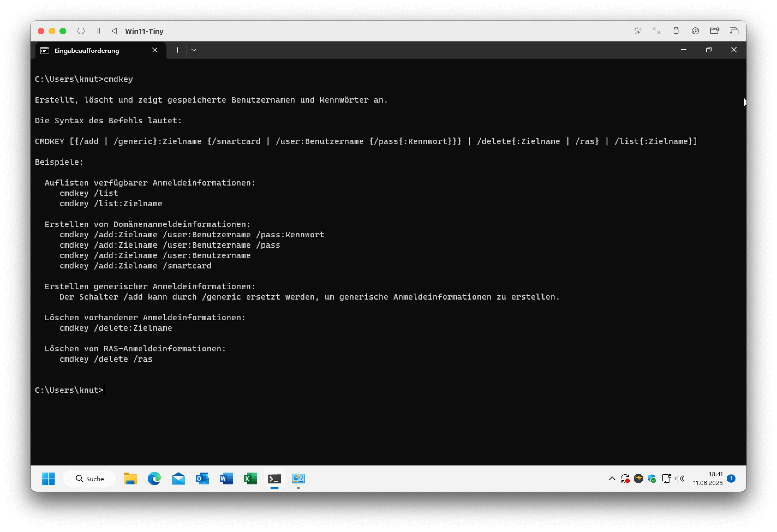The height and width of the screenshot is (532, 777).
Task: Open a new terminal tab with plus button
Action: (x=178, y=50)
